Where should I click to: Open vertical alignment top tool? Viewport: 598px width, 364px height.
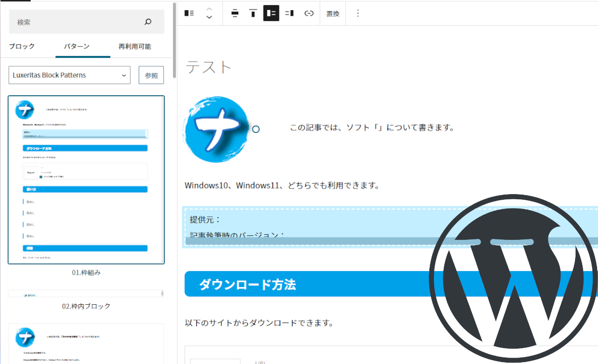click(x=253, y=13)
